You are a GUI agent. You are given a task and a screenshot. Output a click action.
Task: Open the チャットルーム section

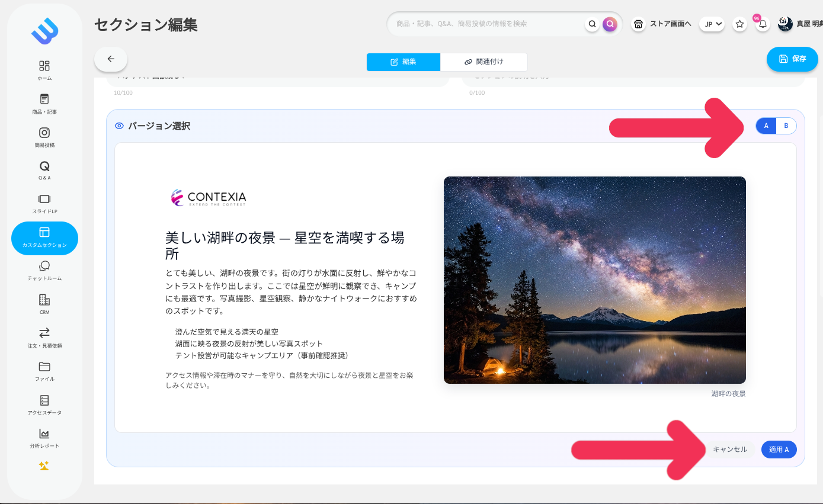(44, 271)
